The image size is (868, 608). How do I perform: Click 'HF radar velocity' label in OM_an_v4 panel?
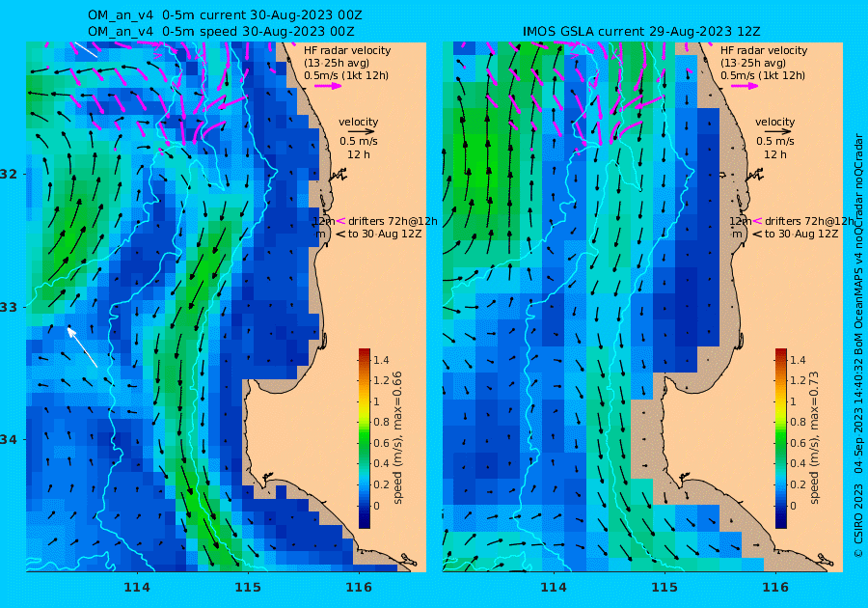(x=347, y=50)
